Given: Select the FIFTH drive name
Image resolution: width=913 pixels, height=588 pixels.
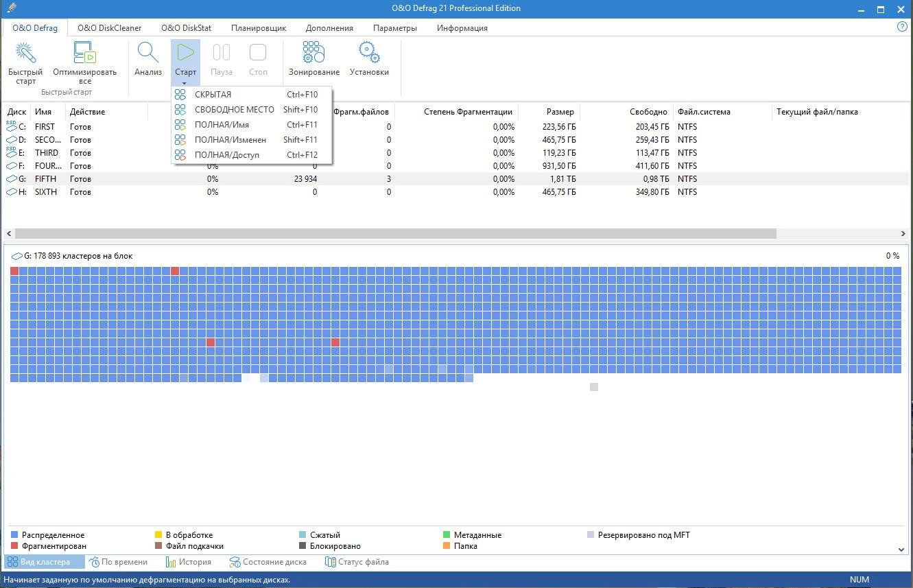Looking at the screenshot, I should (45, 178).
